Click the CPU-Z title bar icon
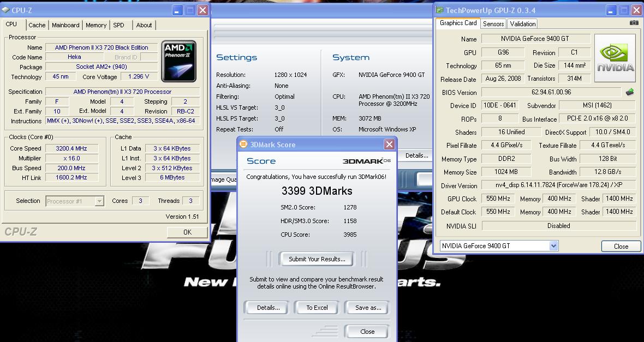Viewport: 644px width, 342px height. point(6,10)
